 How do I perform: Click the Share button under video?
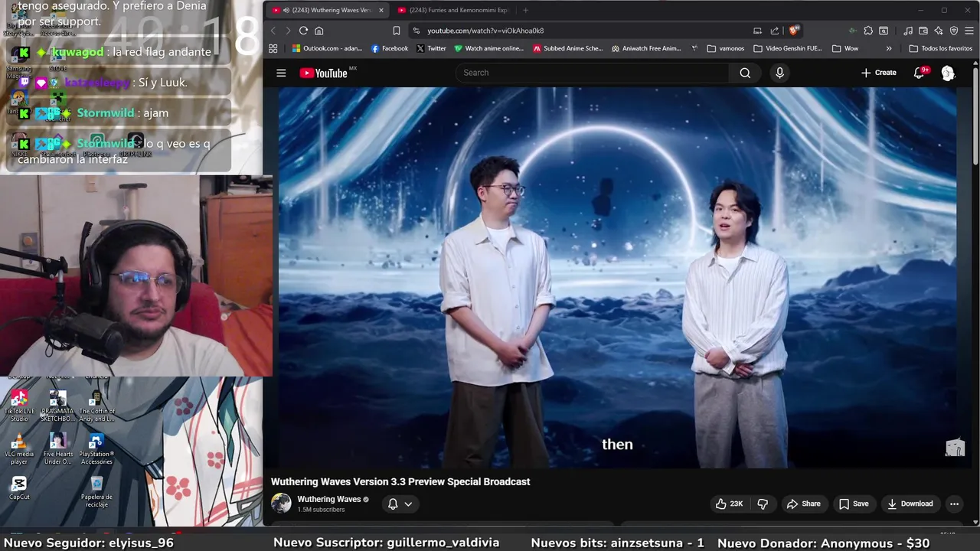pyautogui.click(x=803, y=504)
